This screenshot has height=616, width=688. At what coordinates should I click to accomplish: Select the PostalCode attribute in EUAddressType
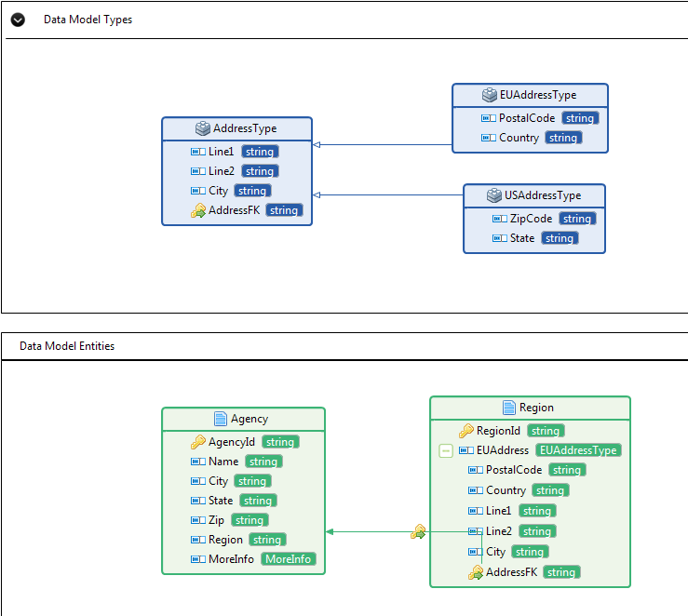click(x=526, y=118)
